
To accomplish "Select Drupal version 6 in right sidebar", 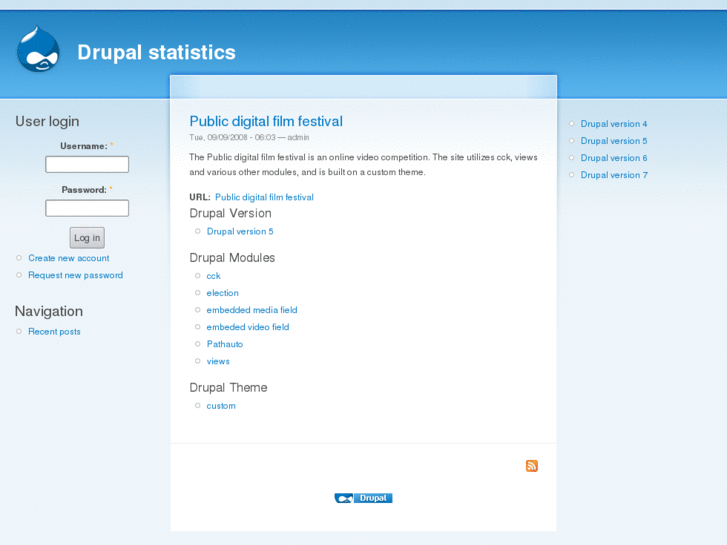I will pos(614,158).
